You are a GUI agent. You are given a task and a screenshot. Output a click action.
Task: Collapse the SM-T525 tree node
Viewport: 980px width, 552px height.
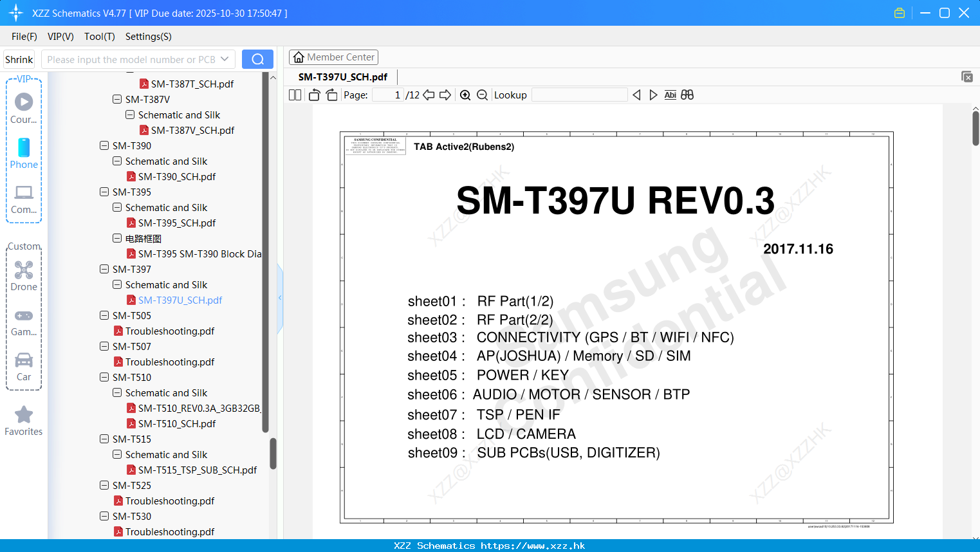tap(104, 485)
